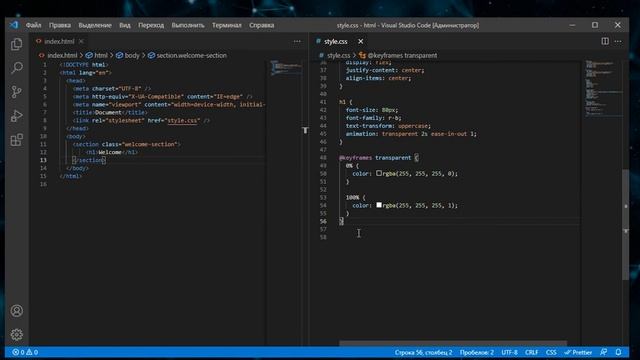Click Строка 56, столбец 2 status item
The height and width of the screenshot is (360, 640).
423,352
